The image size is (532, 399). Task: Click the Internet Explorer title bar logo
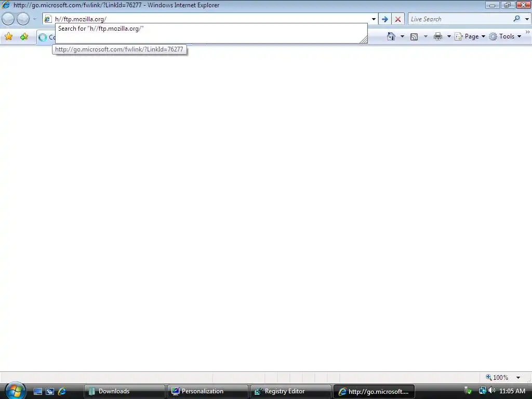click(x=6, y=5)
